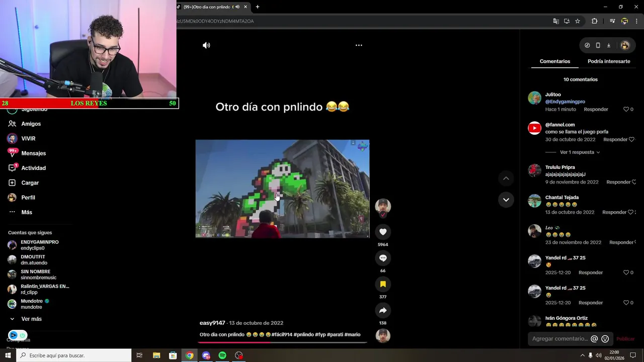Click the Publicar button
The height and width of the screenshot is (362, 644).
(625, 339)
